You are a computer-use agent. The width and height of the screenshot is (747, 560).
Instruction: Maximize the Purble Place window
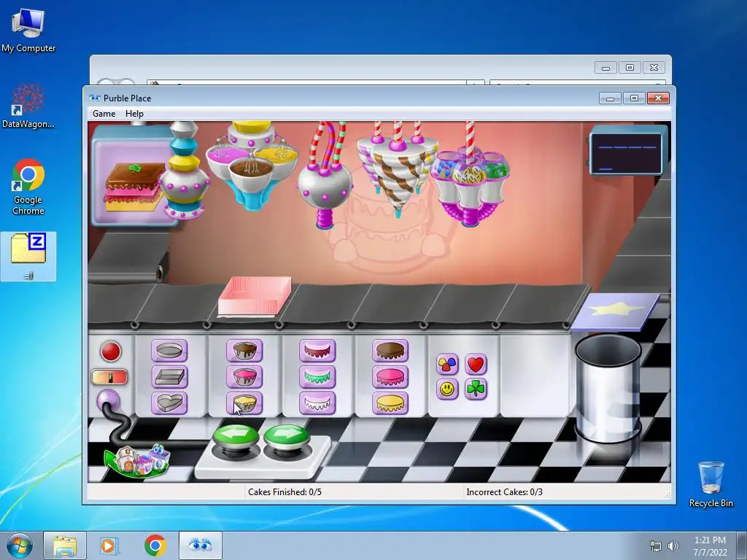[x=634, y=98]
